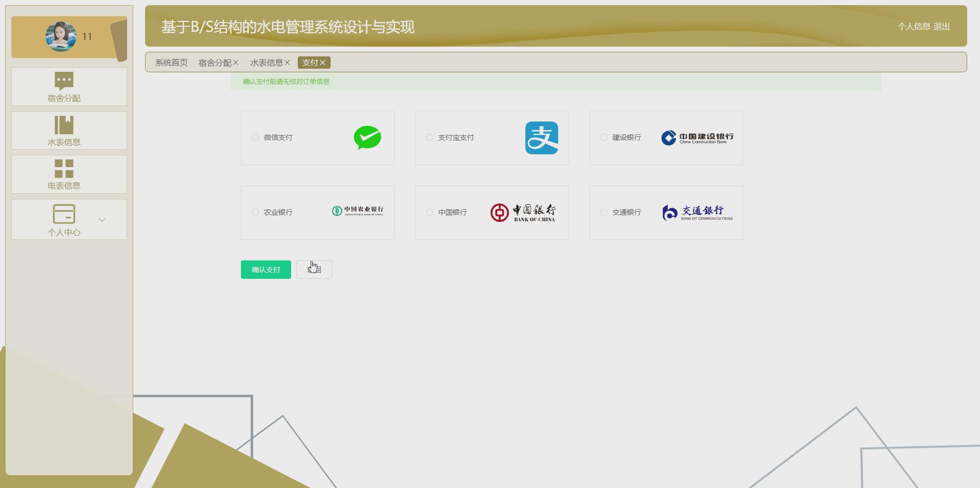Click the China Construction Bank logo

pos(697,138)
